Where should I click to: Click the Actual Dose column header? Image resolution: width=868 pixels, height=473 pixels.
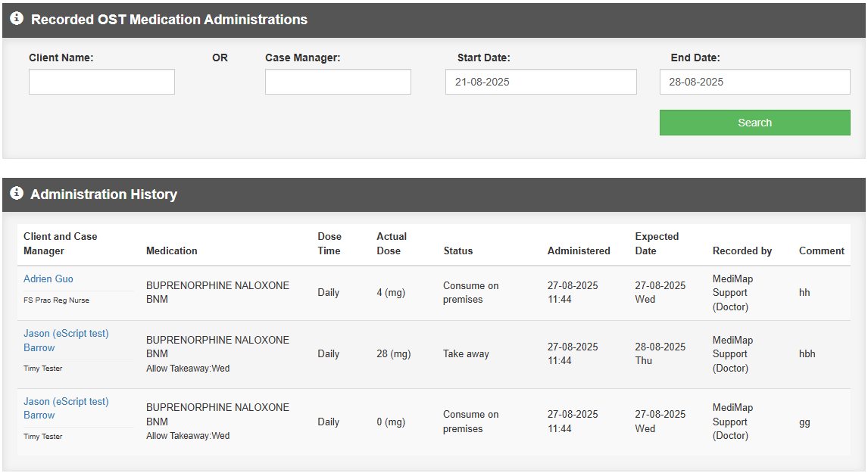[x=392, y=244]
